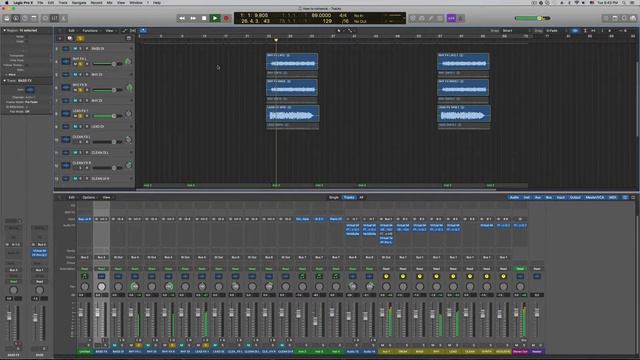Click the Inst filter button in mixer
The width and height of the screenshot is (640, 360).
pos(527,198)
